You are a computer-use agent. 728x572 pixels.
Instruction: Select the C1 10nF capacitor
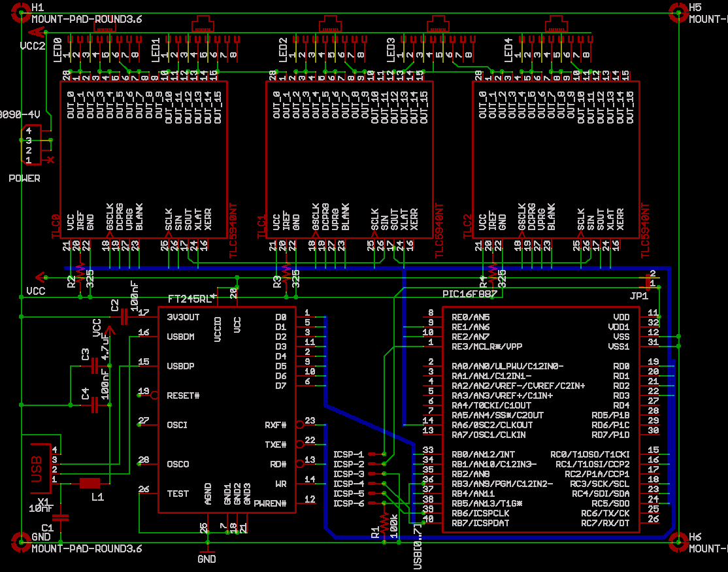(61, 517)
